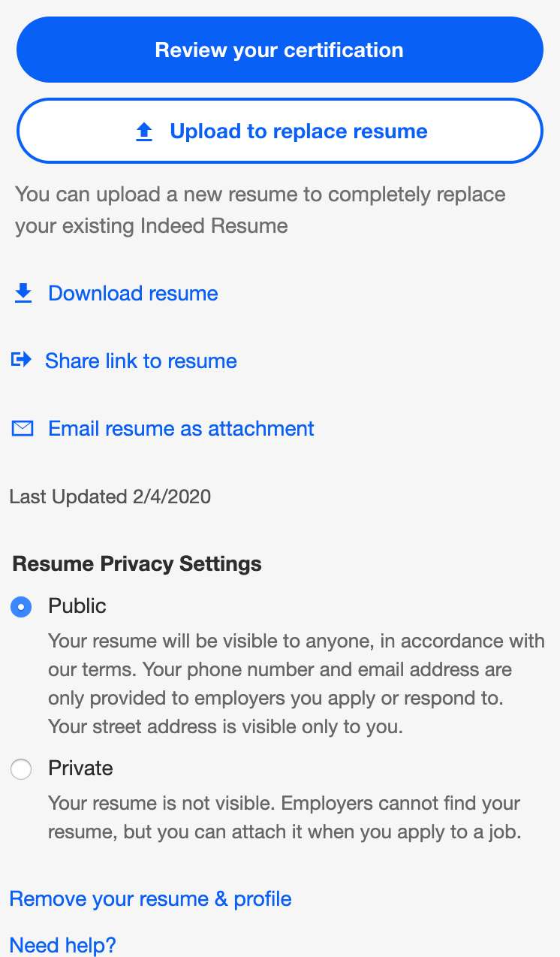Click the Resume Privacy Settings heading
The width and height of the screenshot is (560, 957).
point(137,563)
